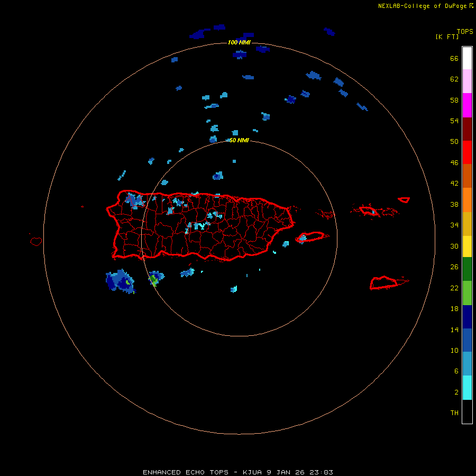Click the black TH swatch at legend bottom
The height and width of the screenshot is (476, 476).
point(467,411)
